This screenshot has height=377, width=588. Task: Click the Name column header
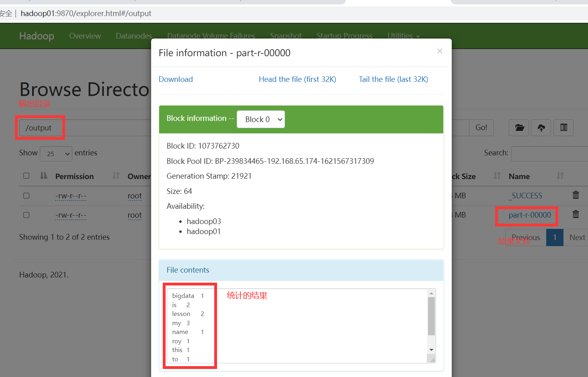coord(519,176)
